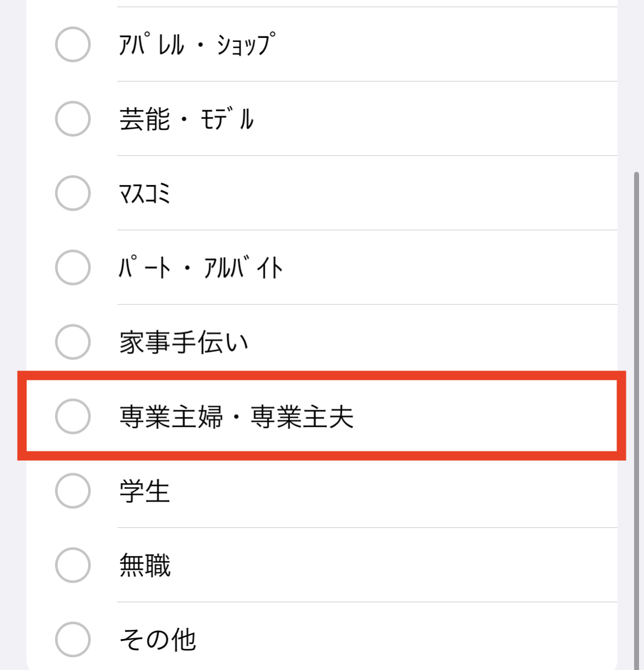This screenshot has height=670, width=644.
Task: Select the その他 radio button
Action: pyautogui.click(x=73, y=639)
